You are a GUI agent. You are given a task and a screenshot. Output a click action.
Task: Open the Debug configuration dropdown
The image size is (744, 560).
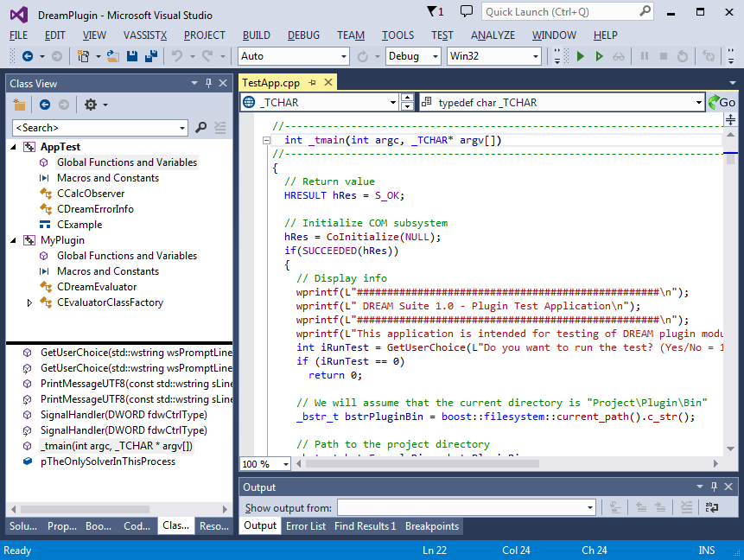tap(436, 56)
